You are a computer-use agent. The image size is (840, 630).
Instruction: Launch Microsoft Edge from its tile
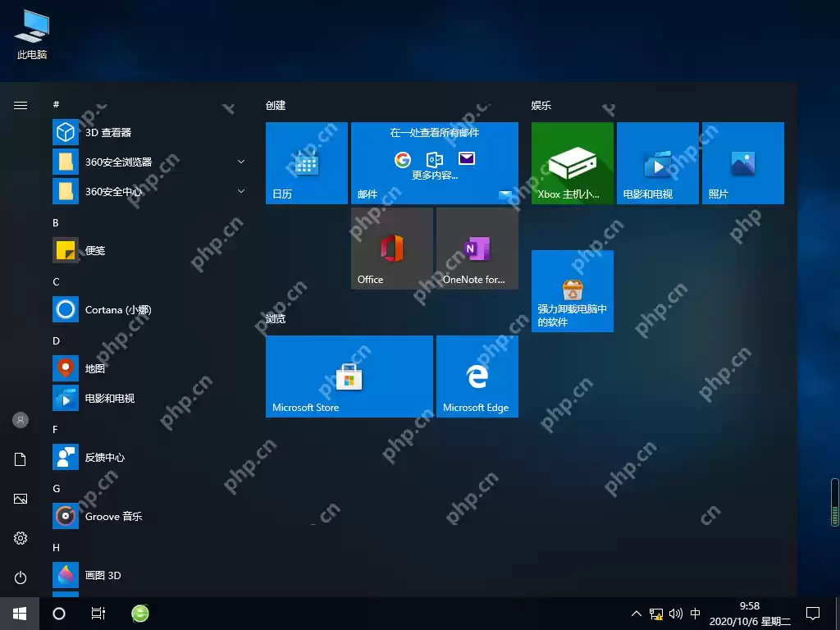click(477, 376)
